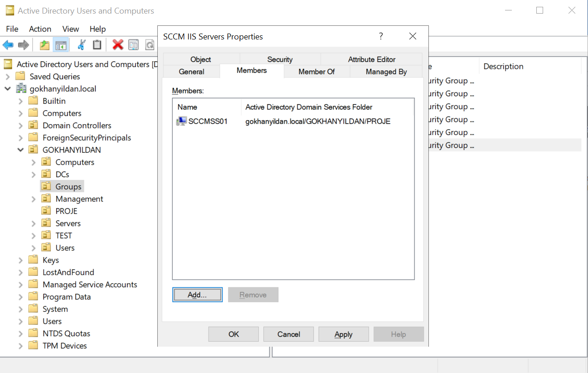Switch to the Attribute Editor tab

tap(372, 59)
